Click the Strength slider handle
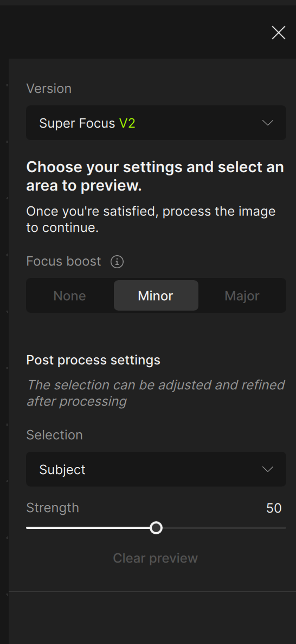 pyautogui.click(x=156, y=528)
